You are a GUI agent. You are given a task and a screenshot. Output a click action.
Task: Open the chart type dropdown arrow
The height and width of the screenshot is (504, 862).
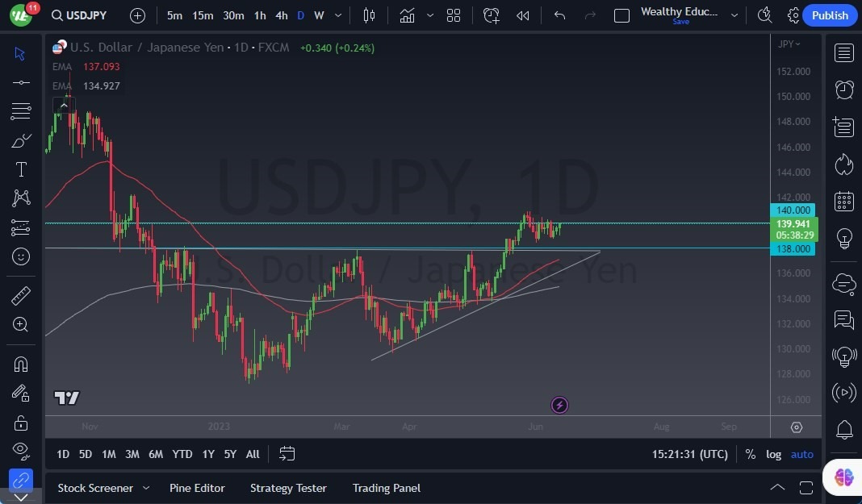click(x=429, y=15)
